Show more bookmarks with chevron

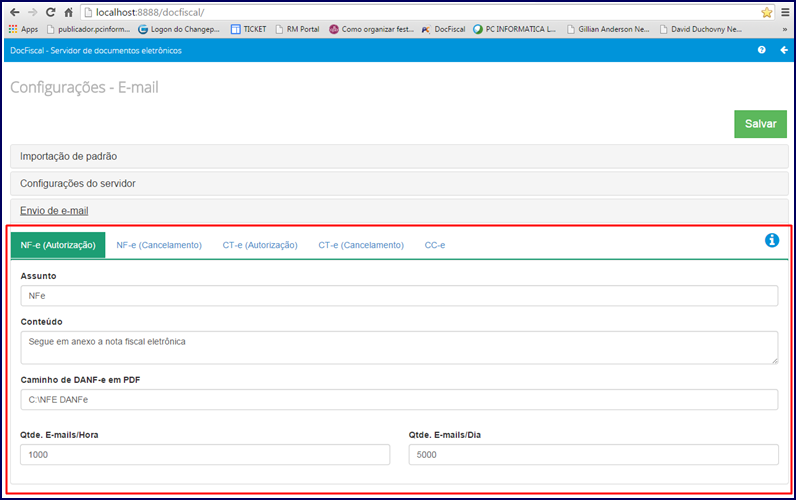(x=785, y=29)
